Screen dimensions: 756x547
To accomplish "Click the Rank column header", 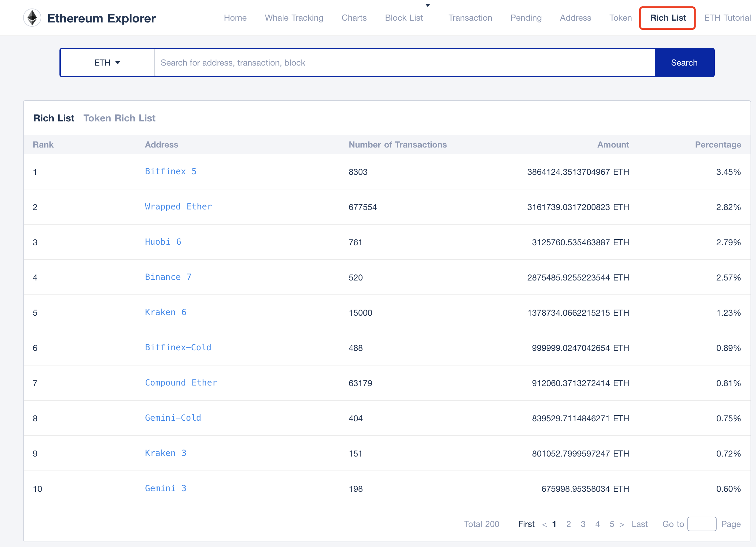I will [43, 144].
